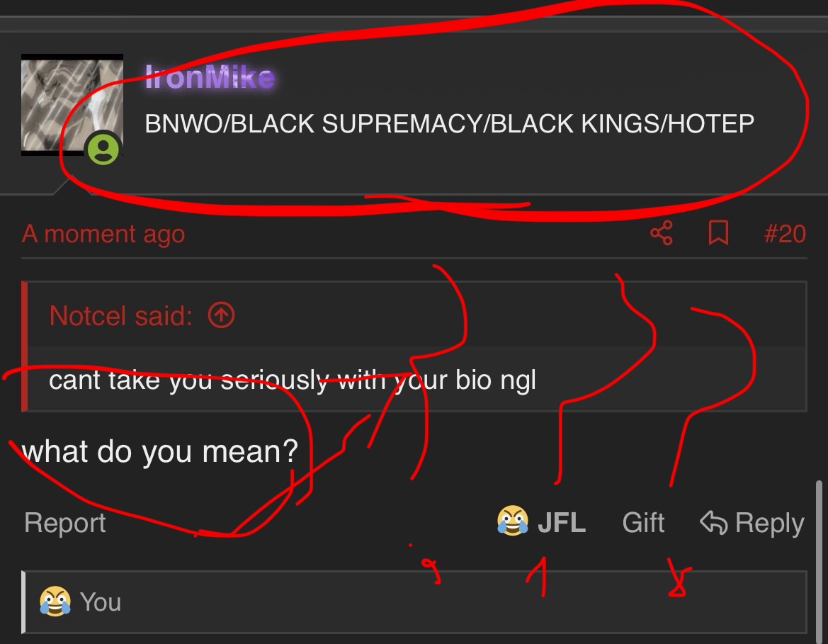828x644 pixels.
Task: Open the post number #20 permalink
Action: tap(785, 234)
